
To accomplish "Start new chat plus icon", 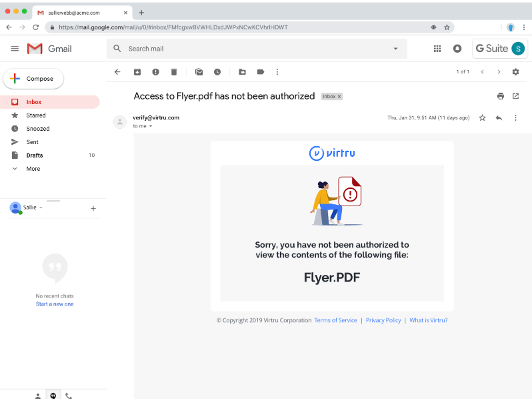I will point(93,208).
